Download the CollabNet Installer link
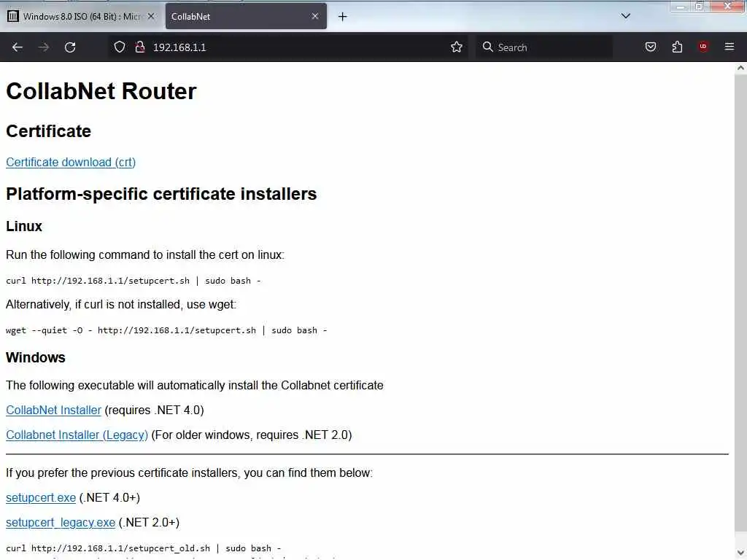This screenshot has height=560, width=747. [53, 411]
